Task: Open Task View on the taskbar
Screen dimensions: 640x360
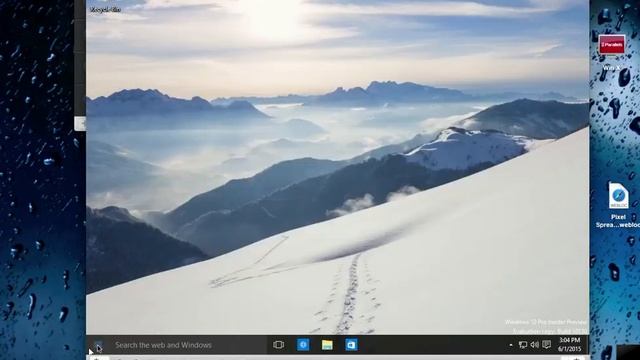Action: point(278,345)
